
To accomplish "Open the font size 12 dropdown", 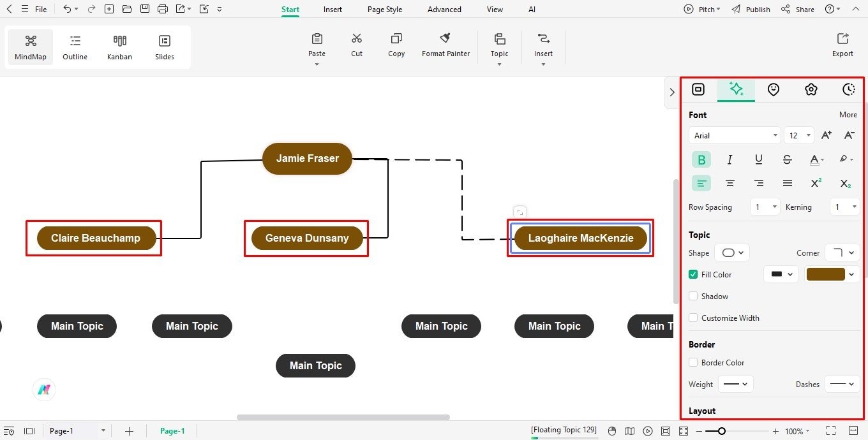I will (x=799, y=135).
